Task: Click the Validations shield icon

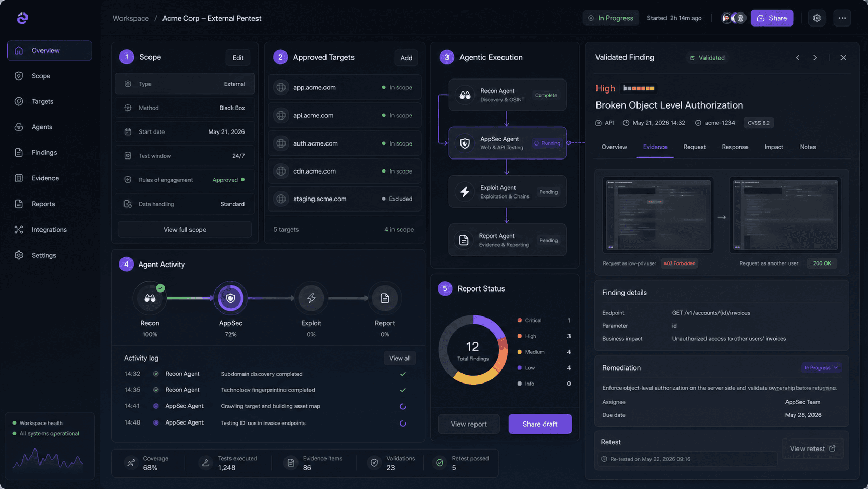Action: [374, 462]
